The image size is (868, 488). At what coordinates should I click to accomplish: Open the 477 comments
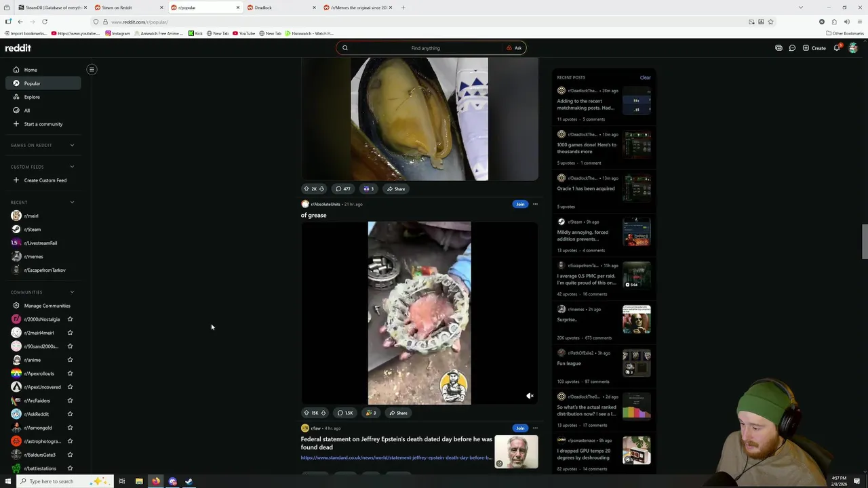tap(344, 189)
